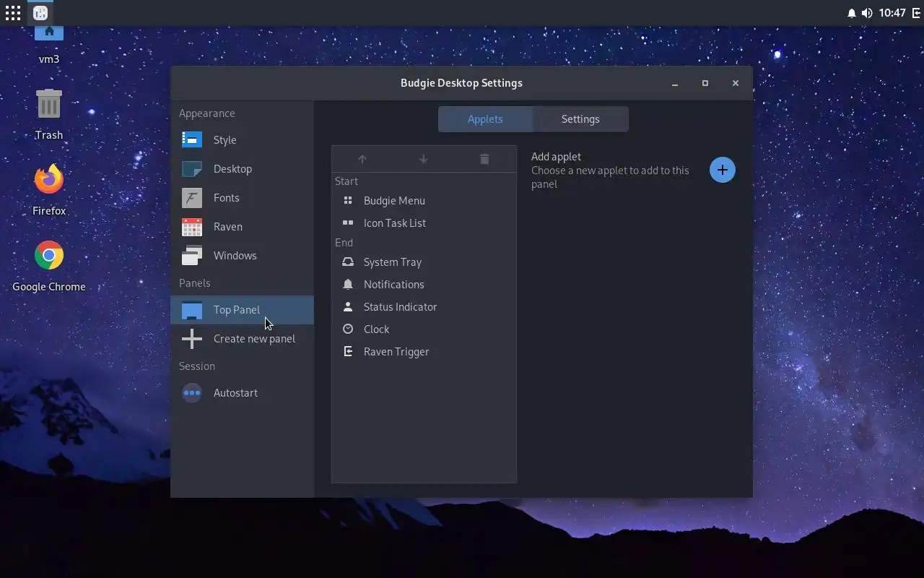Open the notifications bell in the top panel
Screen dimensions: 924x578
pos(851,13)
